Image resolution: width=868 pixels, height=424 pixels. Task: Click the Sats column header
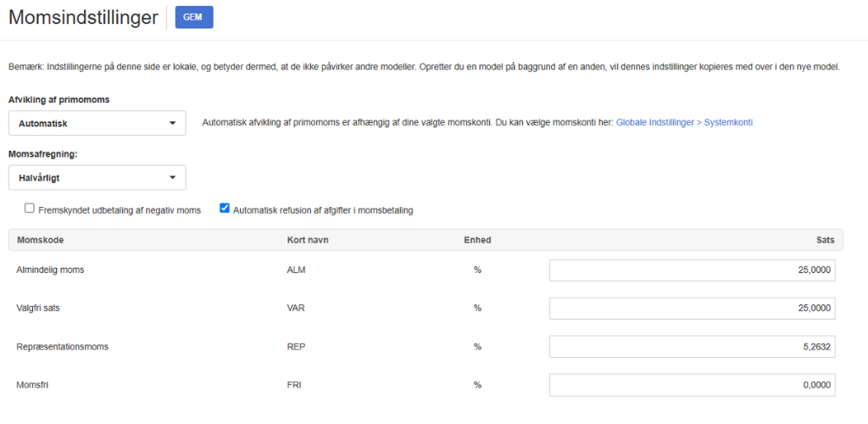825,240
